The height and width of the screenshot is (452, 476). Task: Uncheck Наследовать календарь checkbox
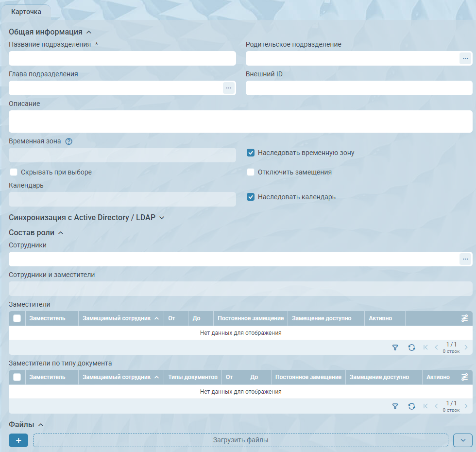pos(251,197)
